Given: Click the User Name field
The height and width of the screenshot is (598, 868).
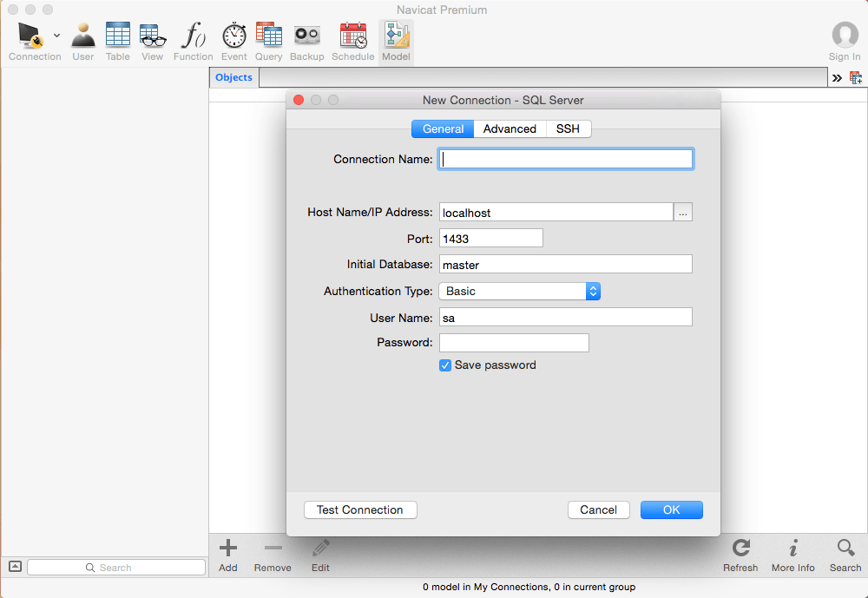Looking at the screenshot, I should coord(566,318).
